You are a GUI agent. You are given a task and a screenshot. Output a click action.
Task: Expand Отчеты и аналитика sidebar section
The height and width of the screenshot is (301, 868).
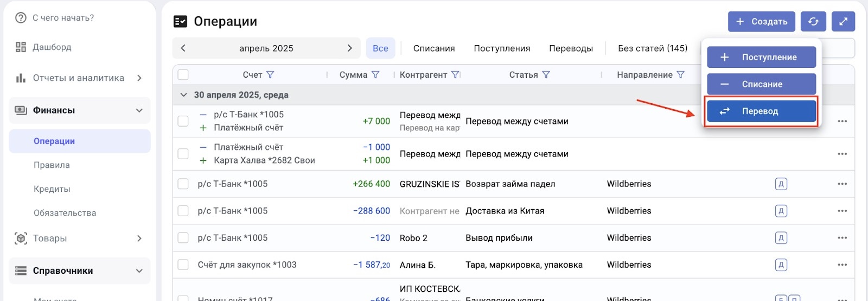tap(139, 78)
